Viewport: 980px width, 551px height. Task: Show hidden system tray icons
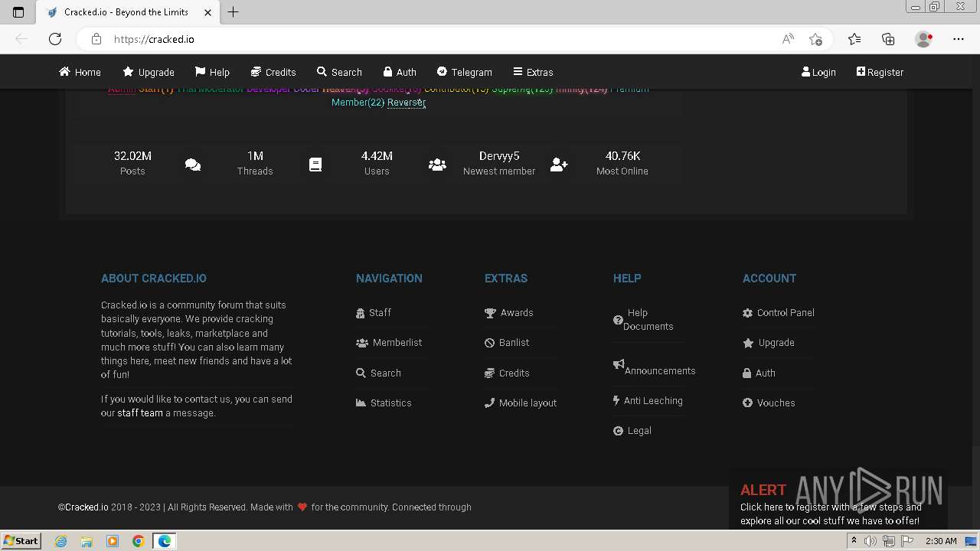click(x=854, y=541)
